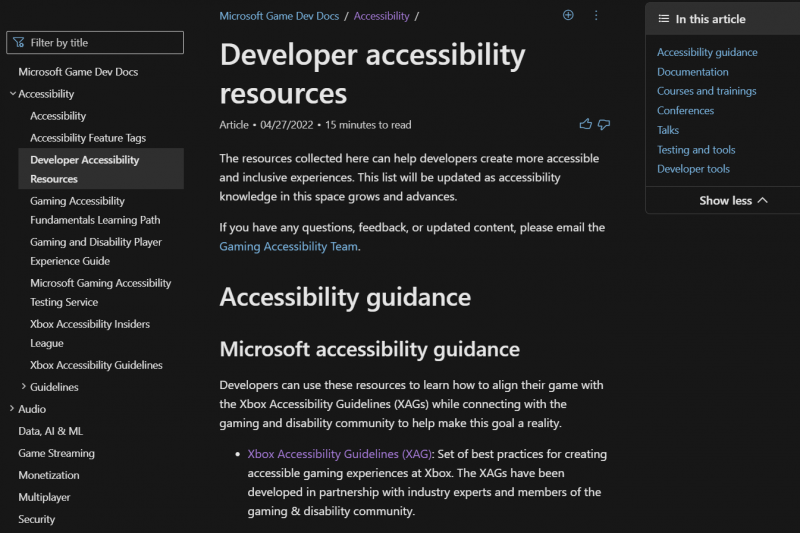Open Monetization section in sidebar
Viewport: 800px width, 533px height.
coord(48,475)
